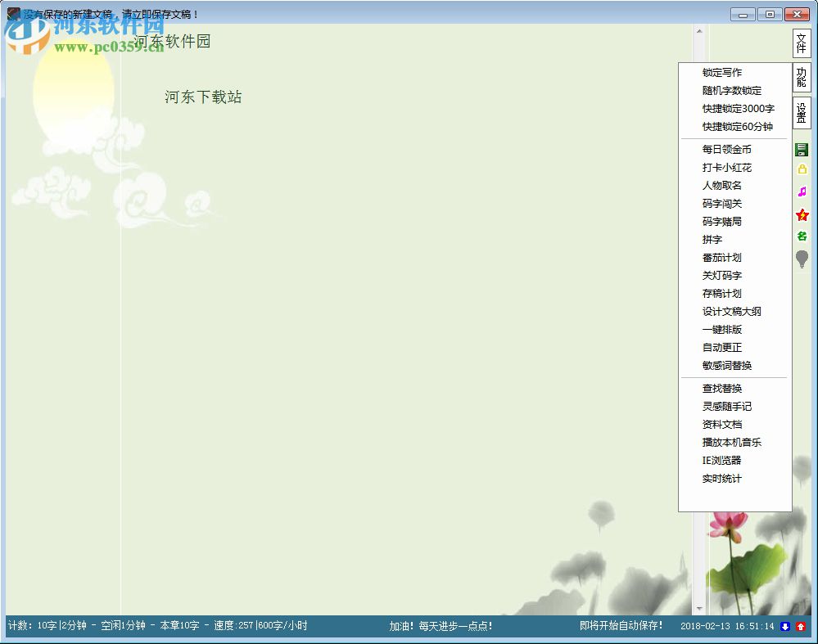The image size is (818, 644).
Task: Click the scrollbar up arrow
Action: 699,31
